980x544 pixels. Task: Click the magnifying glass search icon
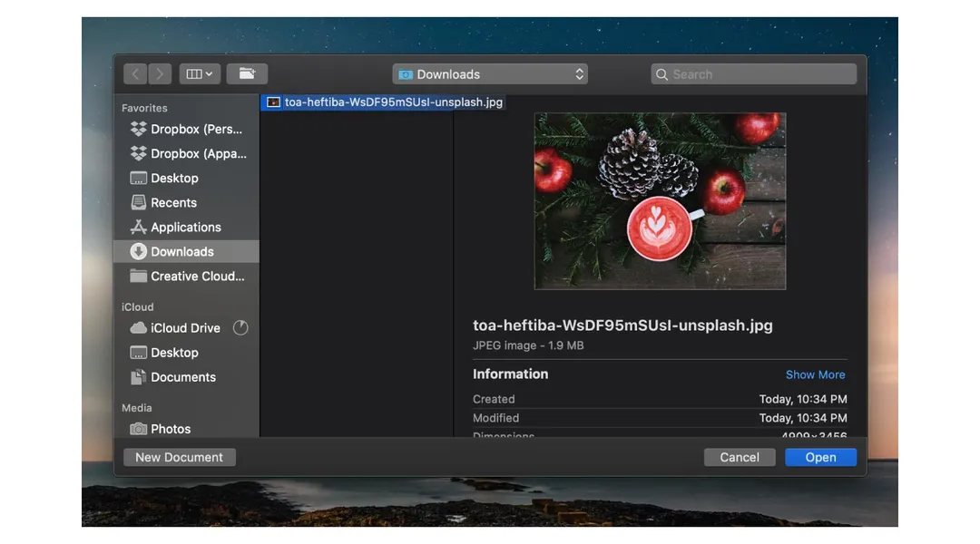pos(661,74)
